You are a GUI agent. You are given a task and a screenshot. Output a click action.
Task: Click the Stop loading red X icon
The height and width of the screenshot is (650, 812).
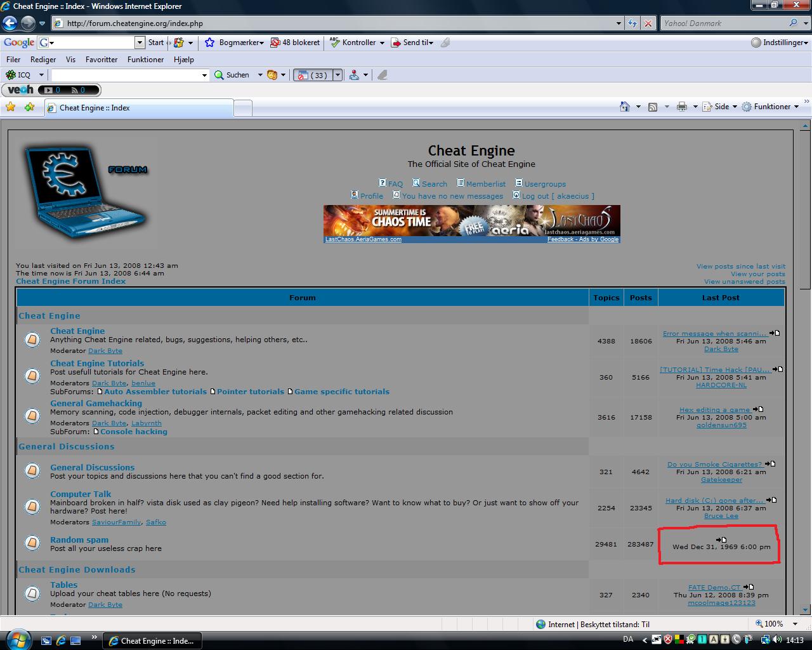point(648,23)
